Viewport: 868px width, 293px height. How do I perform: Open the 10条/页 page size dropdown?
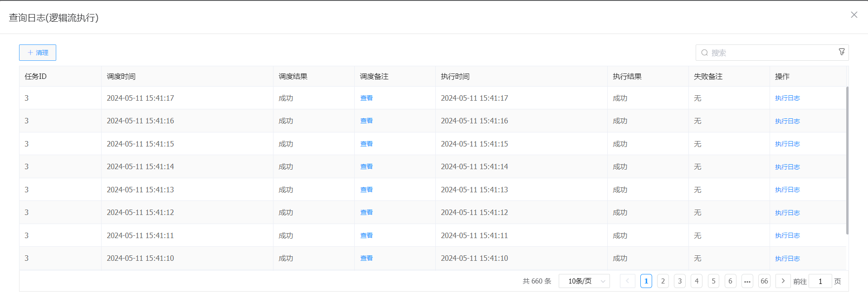584,281
